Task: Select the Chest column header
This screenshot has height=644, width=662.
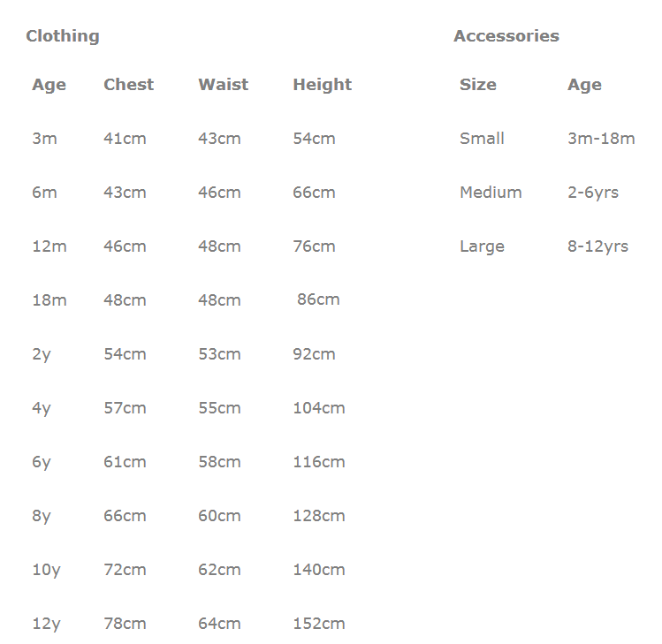Action: (x=129, y=85)
